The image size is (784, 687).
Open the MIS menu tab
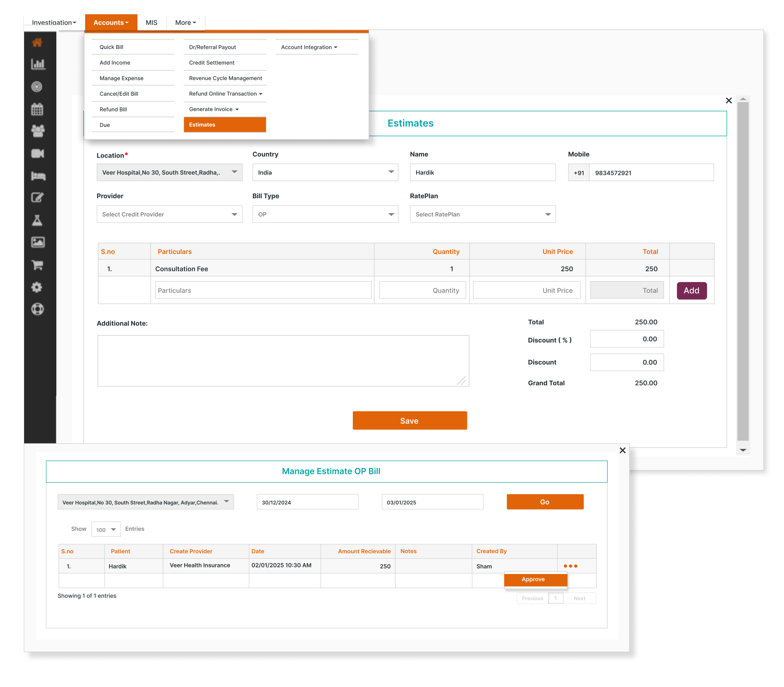click(x=151, y=23)
